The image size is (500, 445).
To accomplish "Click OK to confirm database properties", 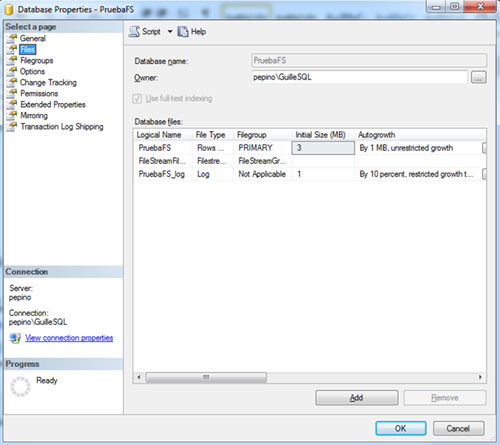I will click(401, 428).
